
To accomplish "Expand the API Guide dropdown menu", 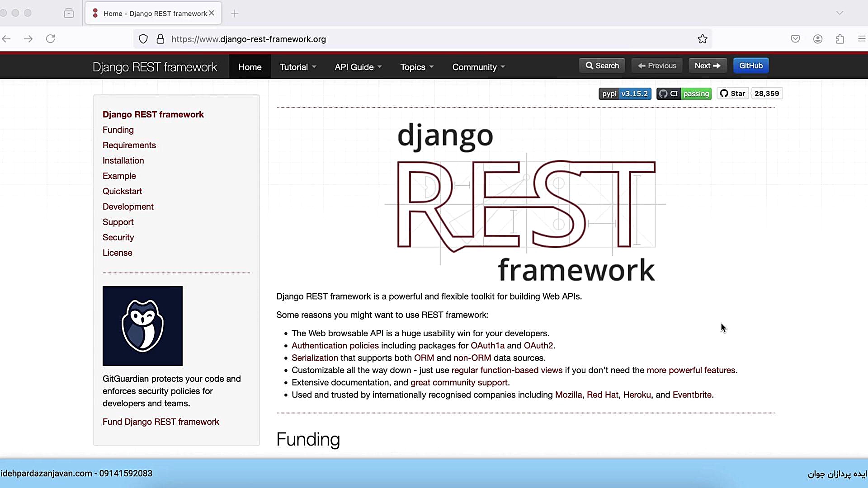I will click(358, 67).
